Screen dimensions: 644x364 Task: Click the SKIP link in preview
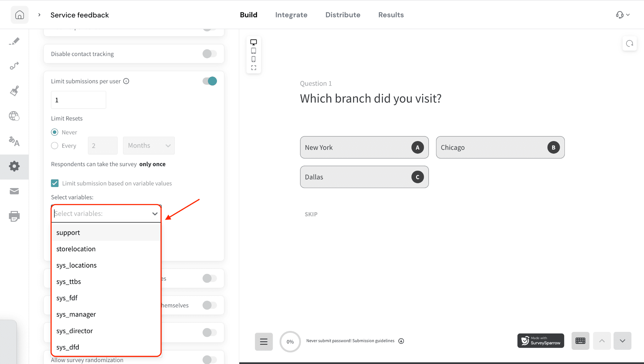click(311, 214)
